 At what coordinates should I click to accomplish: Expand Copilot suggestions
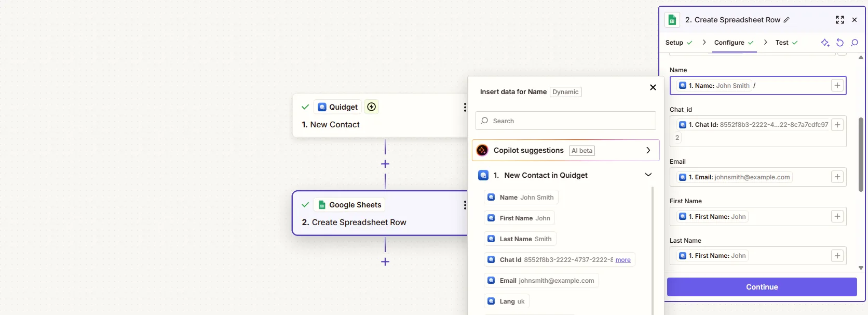(648, 150)
